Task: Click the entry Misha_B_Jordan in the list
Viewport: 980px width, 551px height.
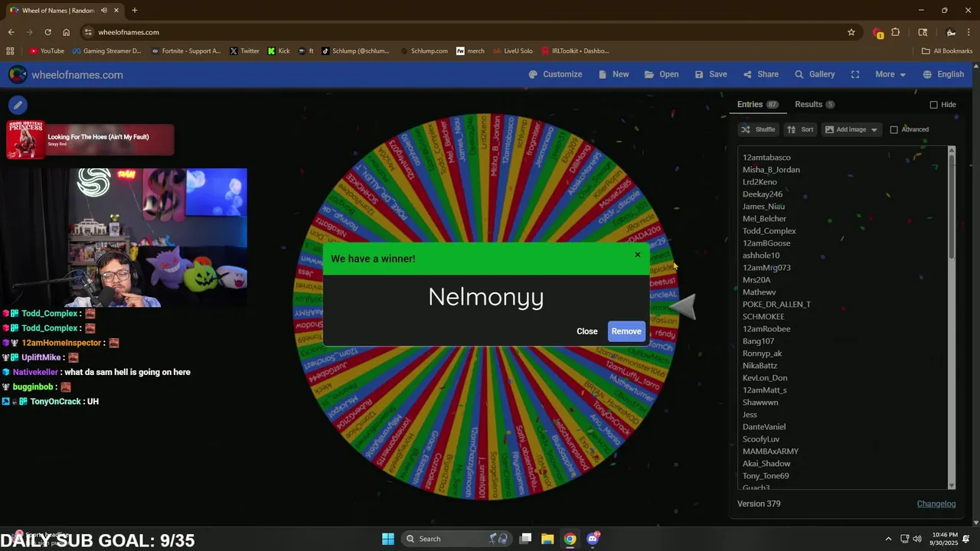Action: click(x=771, y=170)
